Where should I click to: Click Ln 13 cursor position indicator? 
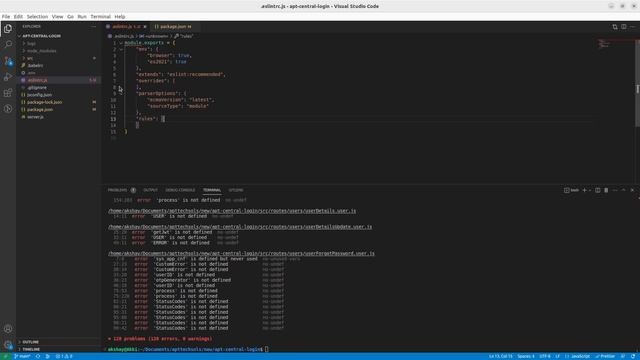500,356
